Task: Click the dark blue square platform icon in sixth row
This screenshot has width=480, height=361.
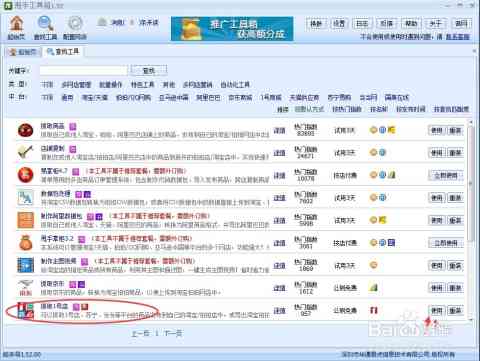Action: (x=391, y=242)
